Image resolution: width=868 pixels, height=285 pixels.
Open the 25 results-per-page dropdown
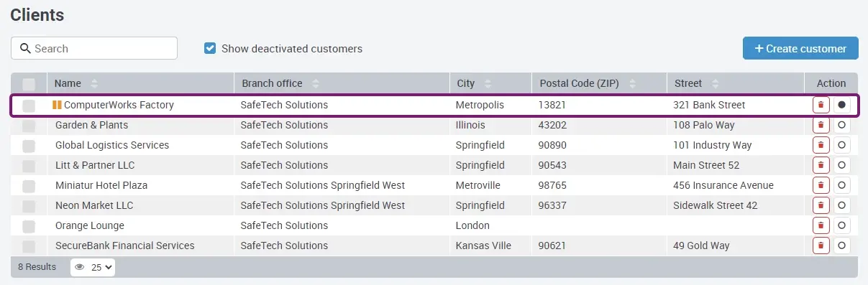[x=93, y=267]
